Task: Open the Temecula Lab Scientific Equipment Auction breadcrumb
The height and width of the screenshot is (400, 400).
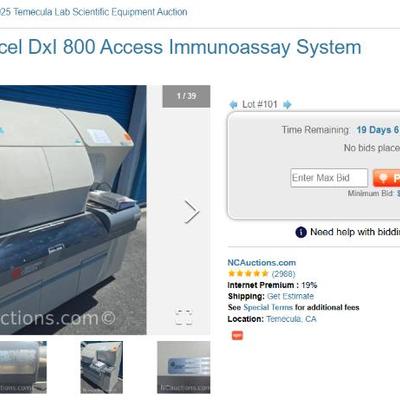Action: (x=94, y=12)
